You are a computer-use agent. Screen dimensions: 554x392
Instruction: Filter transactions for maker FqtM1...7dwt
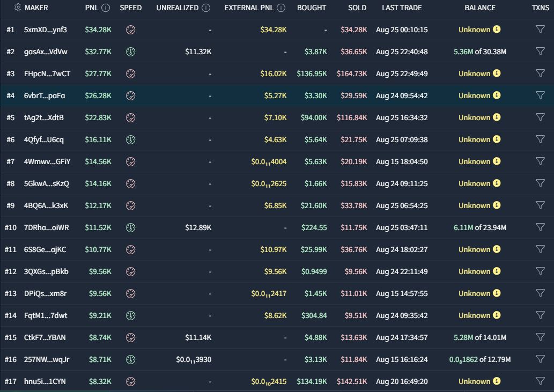click(540, 315)
